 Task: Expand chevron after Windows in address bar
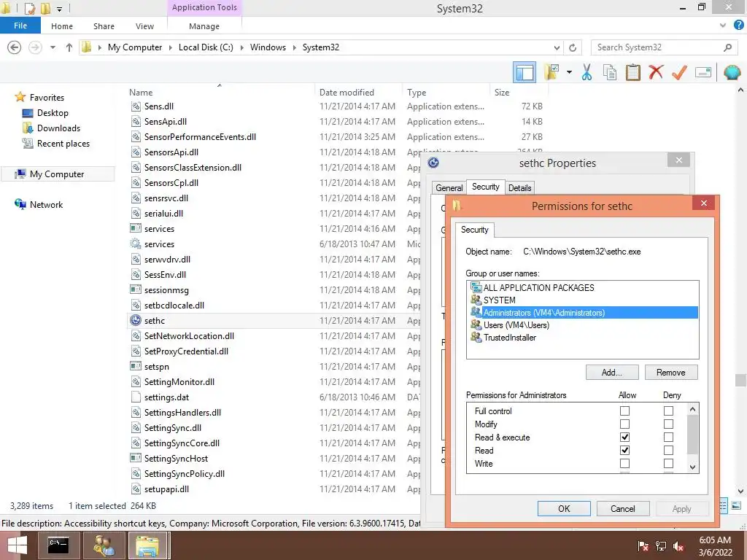pyautogui.click(x=294, y=47)
